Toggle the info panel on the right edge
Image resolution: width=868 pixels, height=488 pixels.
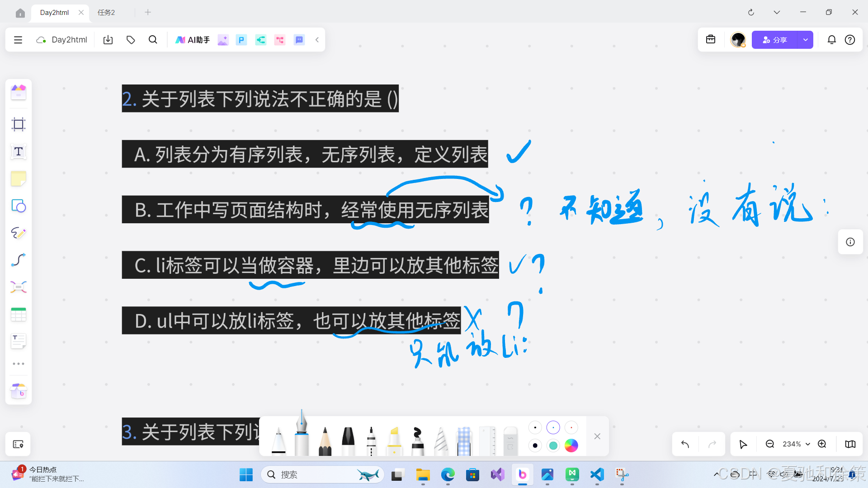pos(850,242)
